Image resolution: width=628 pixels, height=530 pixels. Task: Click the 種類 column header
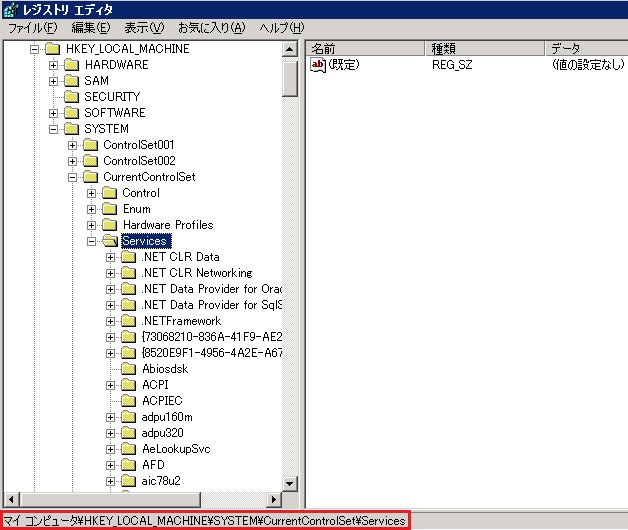tap(484, 48)
